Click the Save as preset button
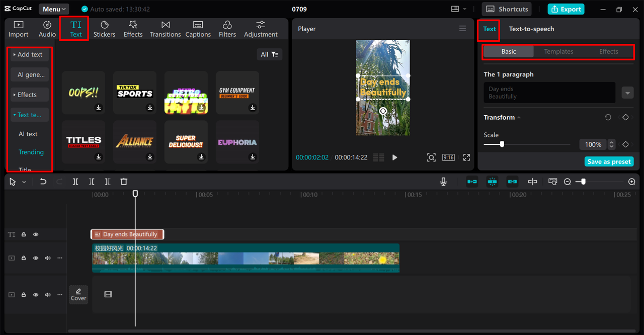This screenshot has width=644, height=335. point(609,161)
